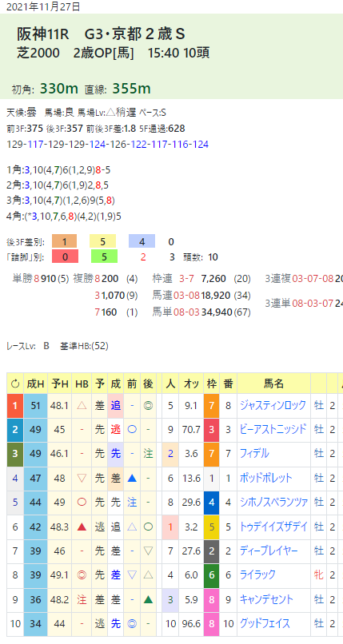Sort by the オッ odds column header
This screenshot has height=644, width=343.
191,384
